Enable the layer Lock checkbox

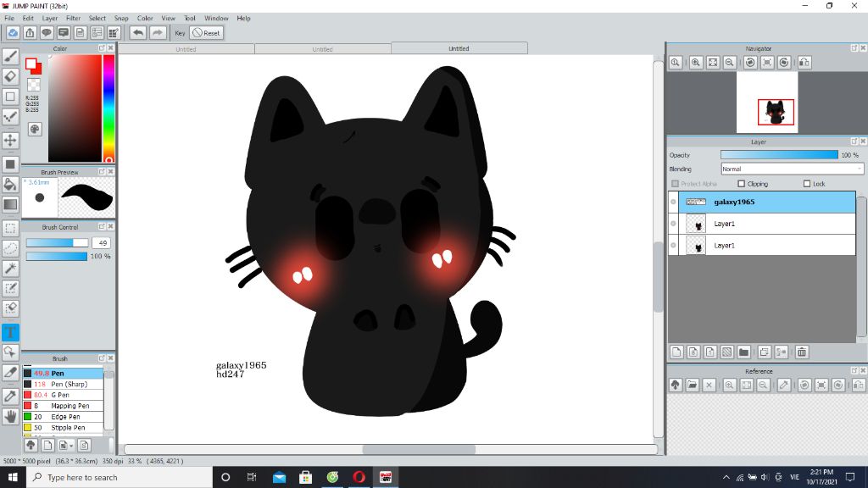click(807, 184)
